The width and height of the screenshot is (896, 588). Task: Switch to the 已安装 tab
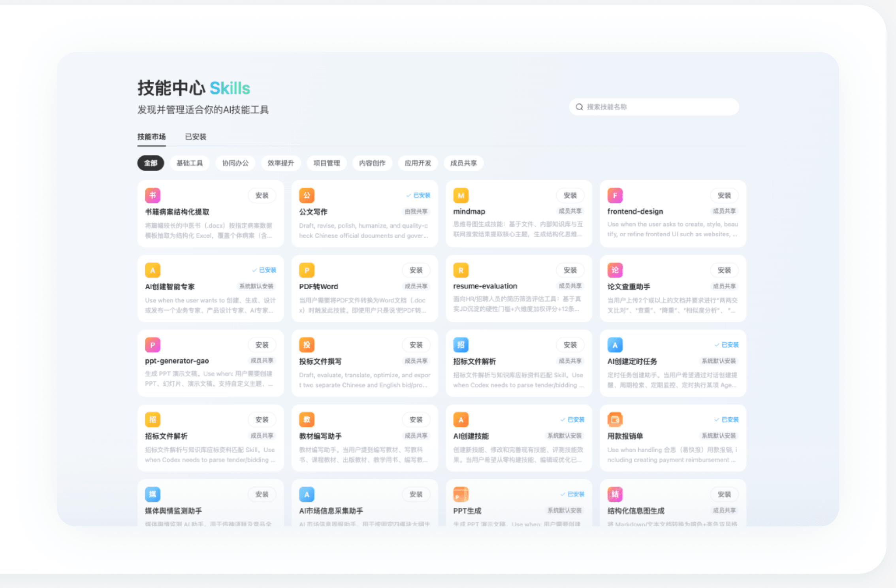point(196,137)
